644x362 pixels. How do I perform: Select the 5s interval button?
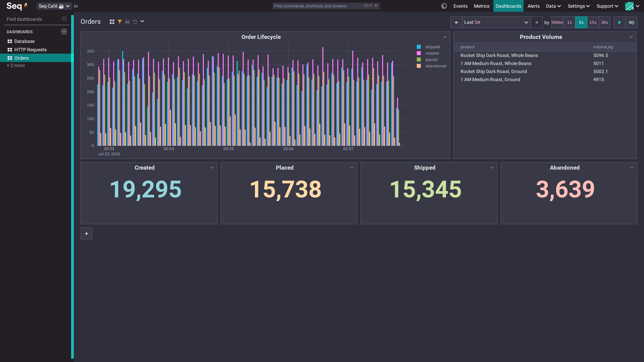pyautogui.click(x=581, y=22)
